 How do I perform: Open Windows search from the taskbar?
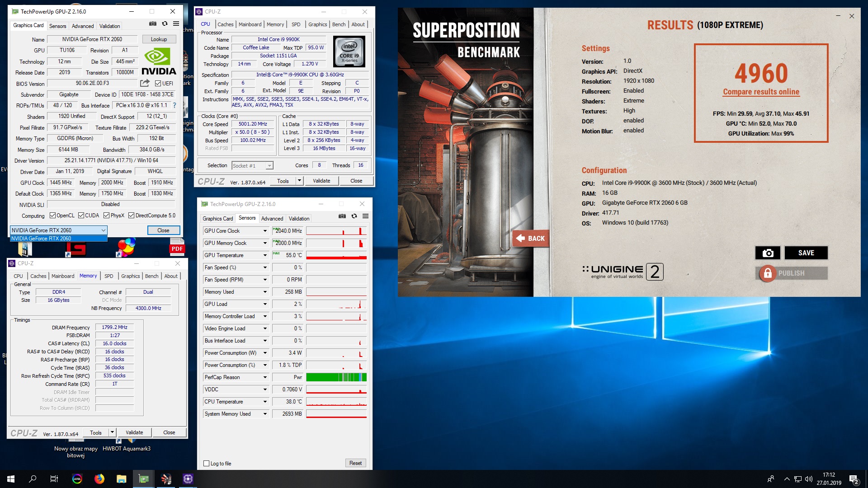[33, 479]
